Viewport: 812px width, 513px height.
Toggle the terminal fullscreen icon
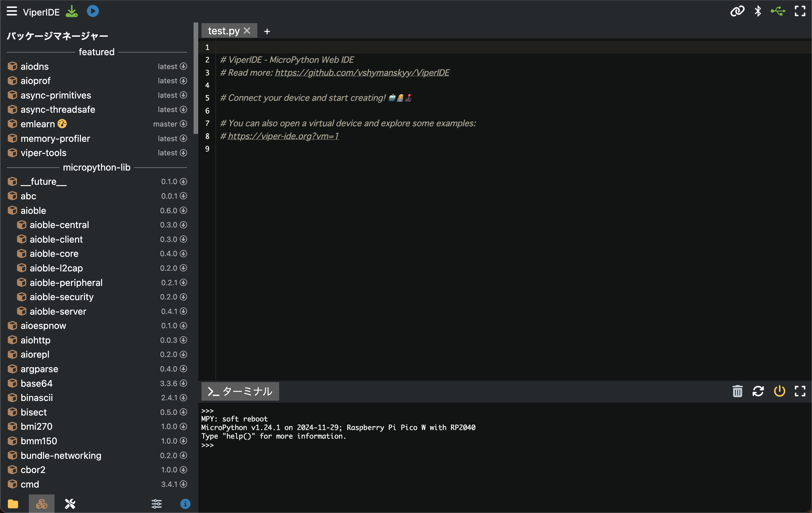[800, 391]
